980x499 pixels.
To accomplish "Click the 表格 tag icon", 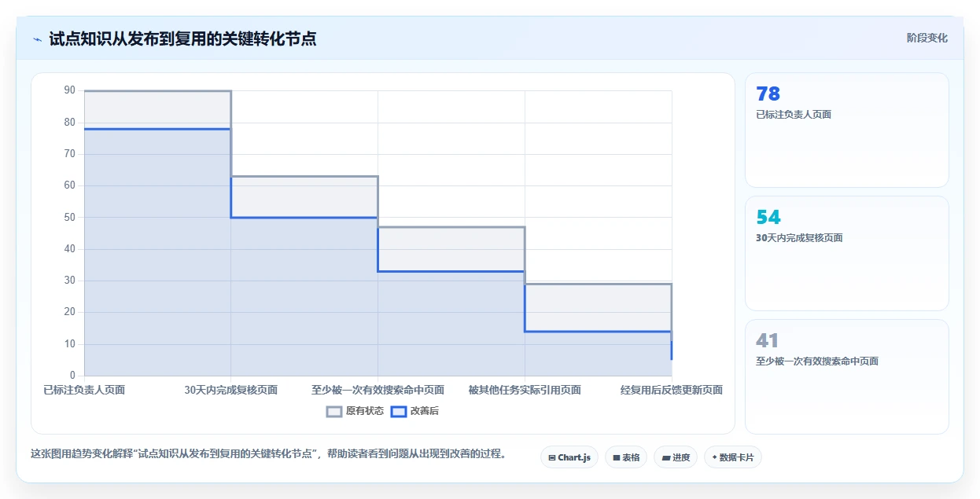I will tap(617, 457).
